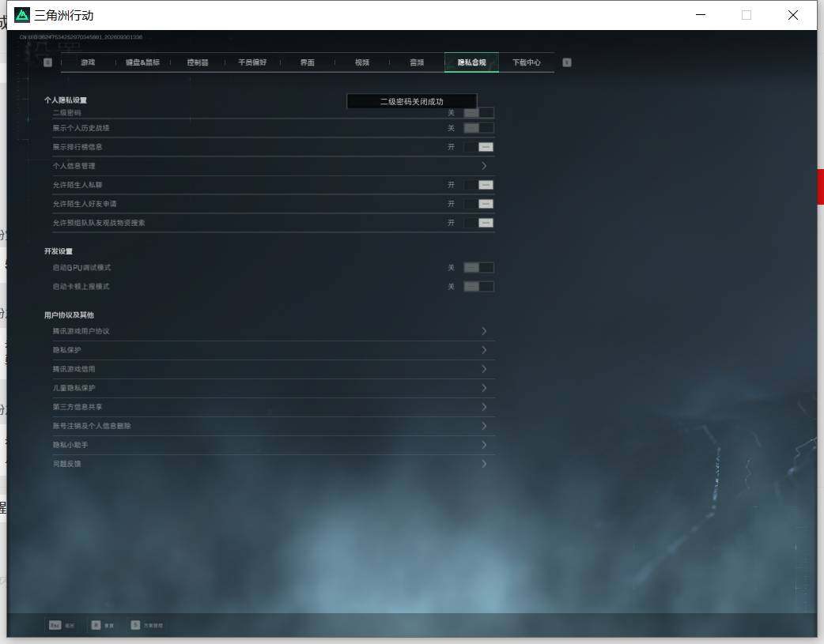Click the next-tab key icon right of 下载中心
Viewport: 824px width, 644px height.
(566, 62)
